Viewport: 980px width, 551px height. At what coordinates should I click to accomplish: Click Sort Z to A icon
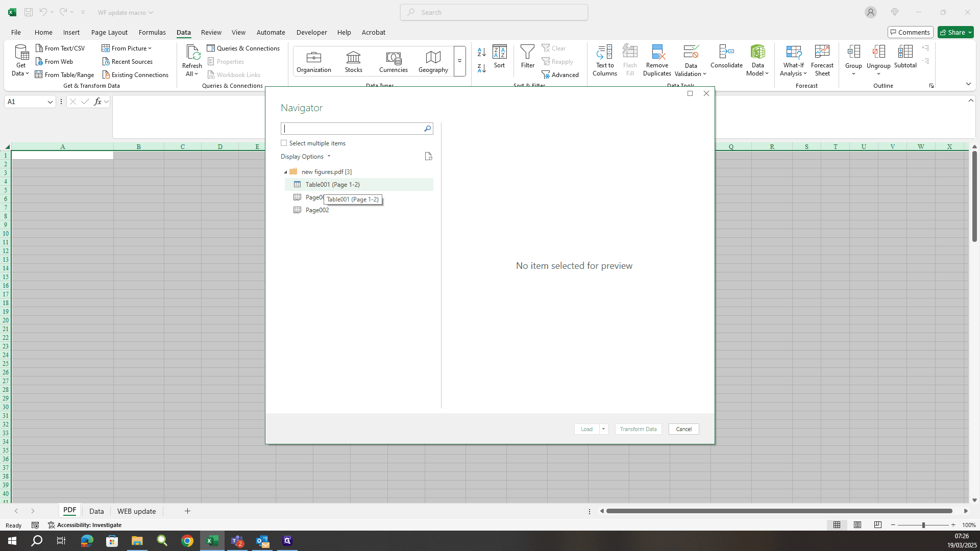pyautogui.click(x=481, y=68)
